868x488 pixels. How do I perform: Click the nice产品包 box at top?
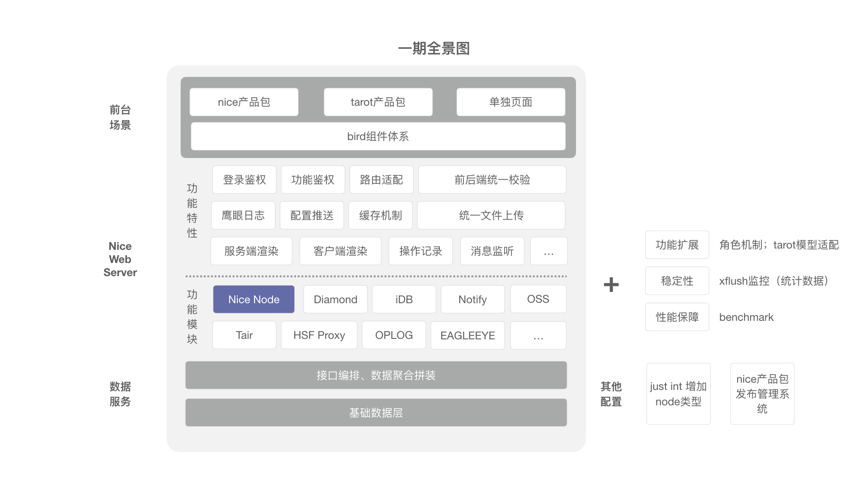(x=244, y=102)
